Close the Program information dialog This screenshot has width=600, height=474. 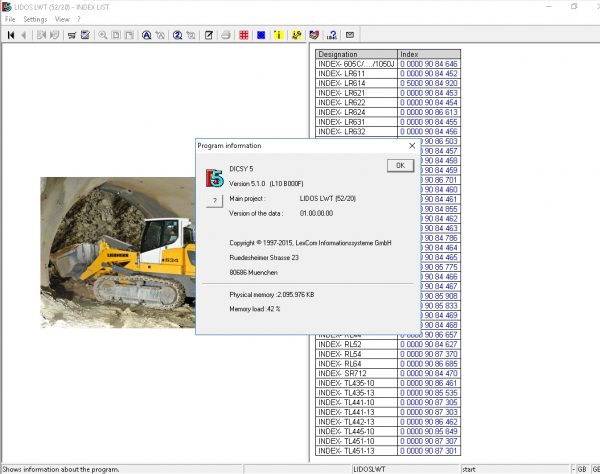click(412, 146)
